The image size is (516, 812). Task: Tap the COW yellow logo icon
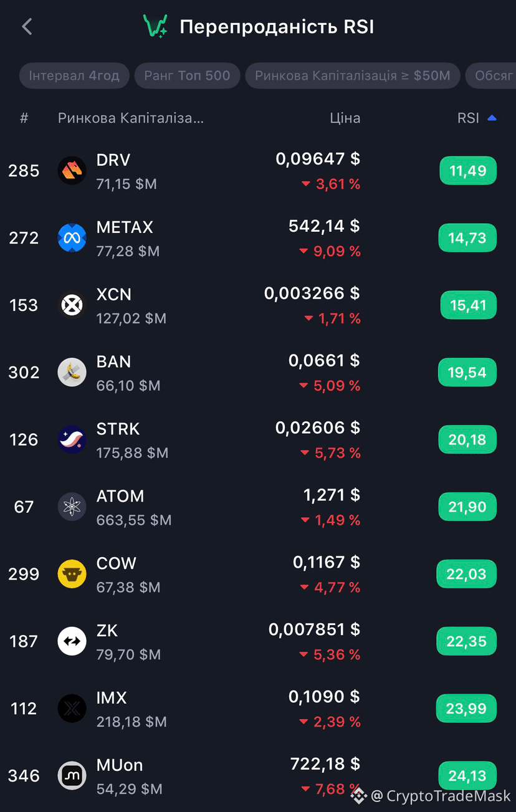pyautogui.click(x=72, y=574)
